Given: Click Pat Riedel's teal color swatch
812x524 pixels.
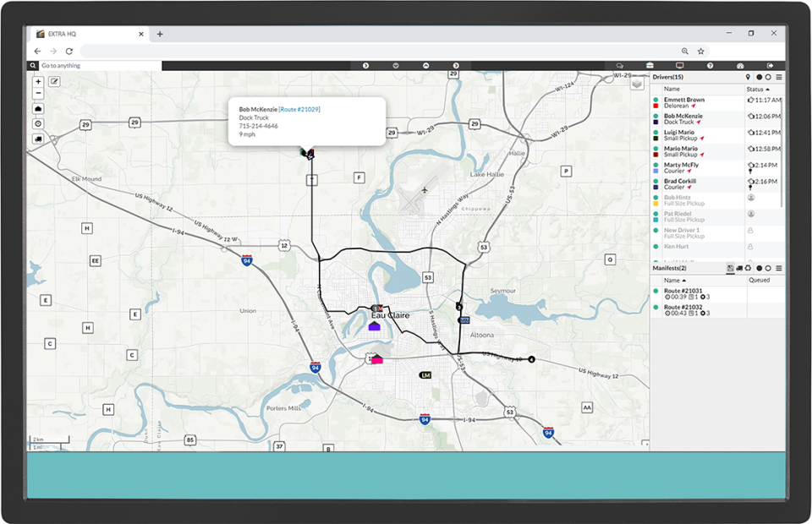Looking at the screenshot, I should (x=656, y=220).
